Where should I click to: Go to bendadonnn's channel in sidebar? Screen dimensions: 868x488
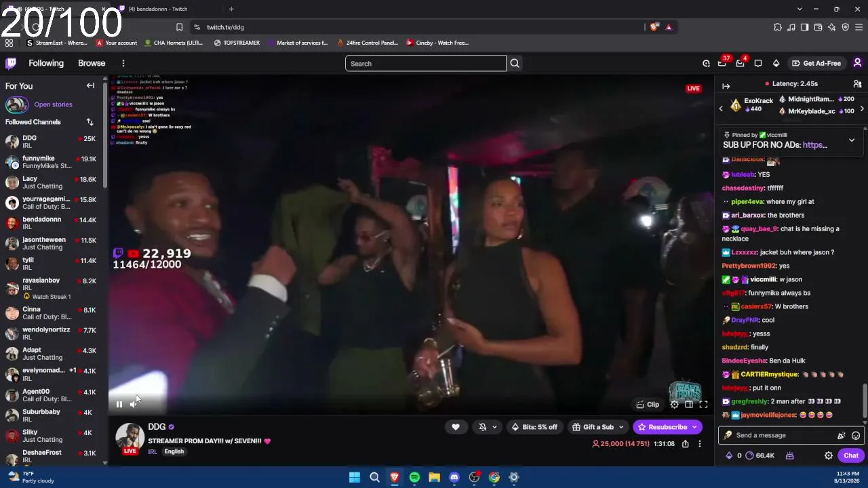tap(54, 223)
